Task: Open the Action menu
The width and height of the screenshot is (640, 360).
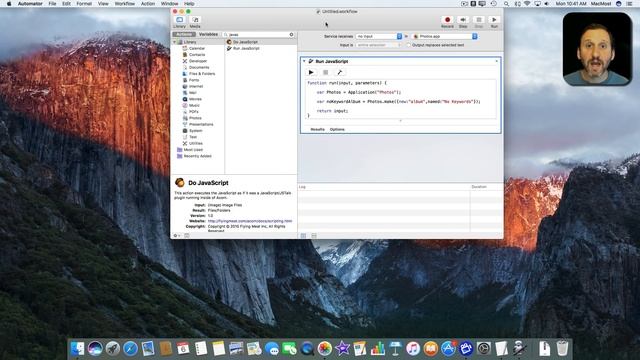Action: pyautogui.click(x=148, y=3)
